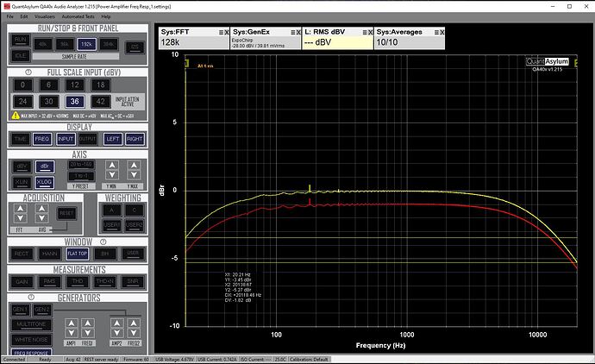Image resolution: width=595 pixels, height=364 pixels.
Task: Open the Automated Tests menu
Action: [x=78, y=16]
